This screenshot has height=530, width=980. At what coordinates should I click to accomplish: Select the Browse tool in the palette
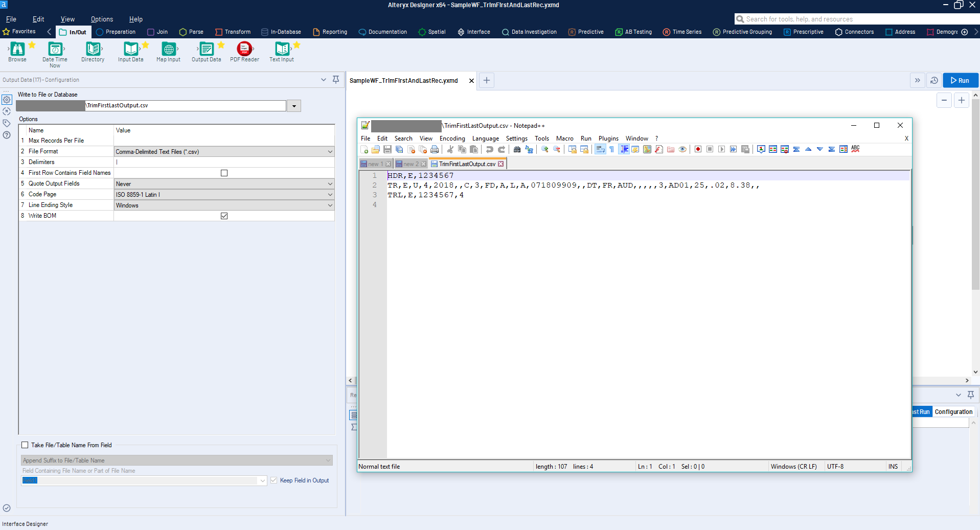click(17, 51)
